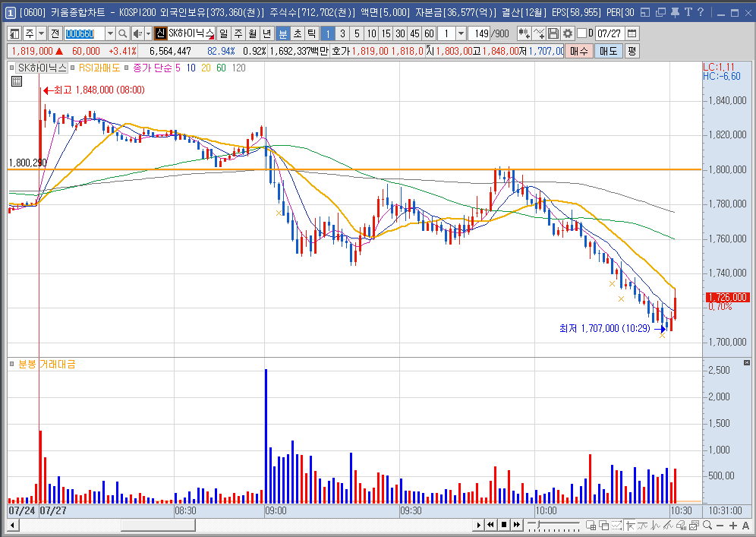
Task: Switch to 틱 tick chart tab
Action: click(x=311, y=33)
